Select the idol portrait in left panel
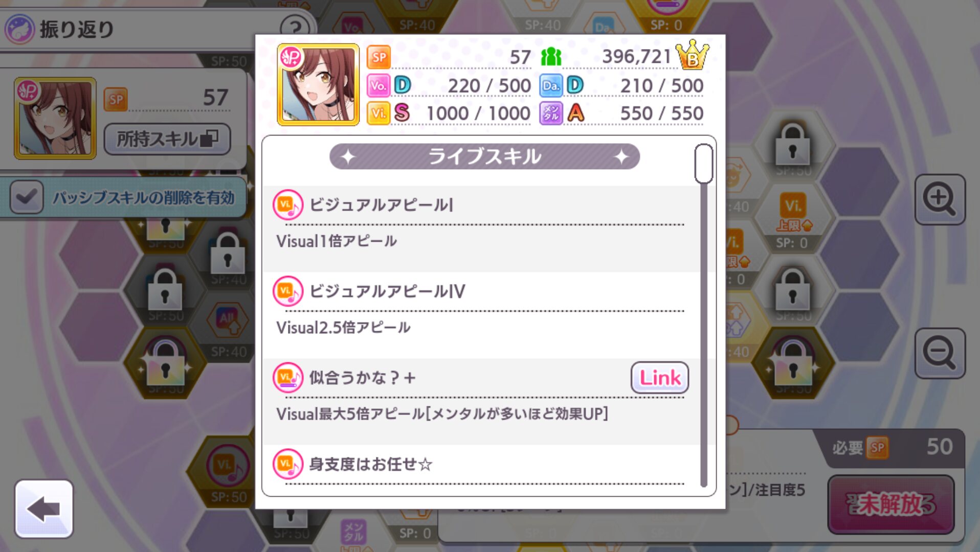 click(x=55, y=118)
